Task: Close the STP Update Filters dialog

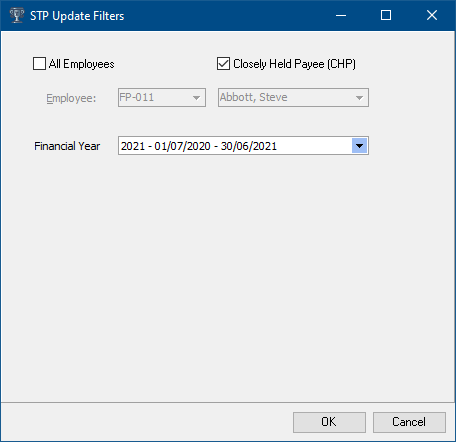Action: pos(432,15)
